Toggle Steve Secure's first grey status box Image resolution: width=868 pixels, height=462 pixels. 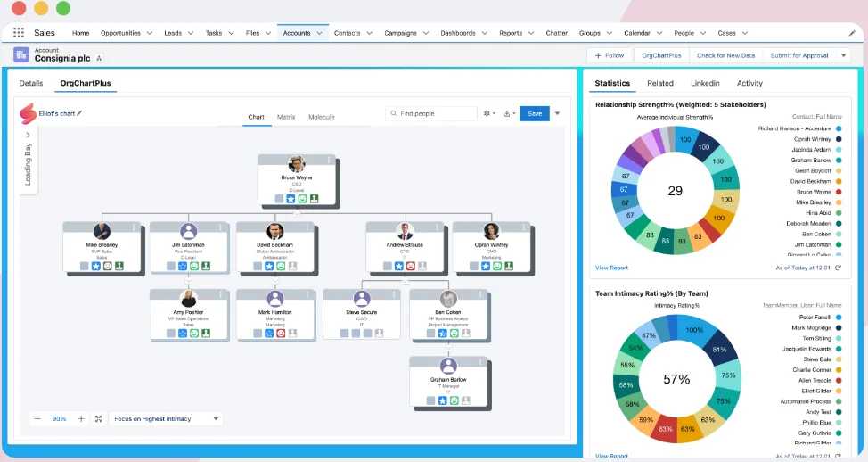click(344, 333)
